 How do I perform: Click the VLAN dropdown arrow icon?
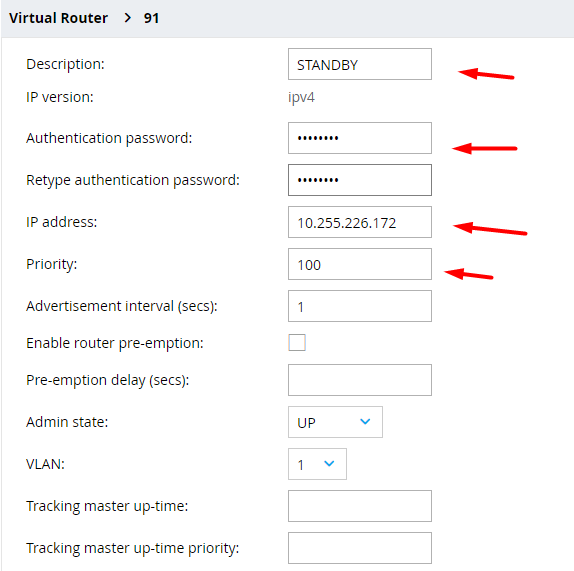coord(329,463)
